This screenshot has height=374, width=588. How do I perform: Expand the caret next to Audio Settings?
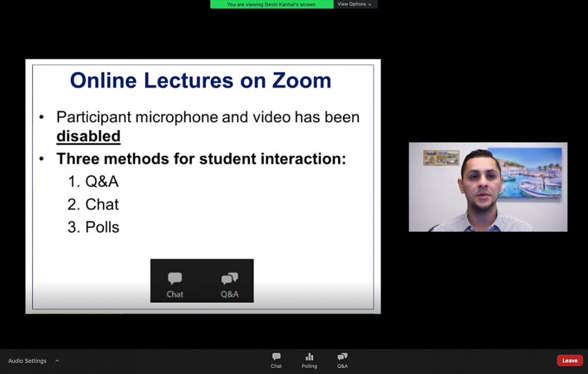point(57,361)
